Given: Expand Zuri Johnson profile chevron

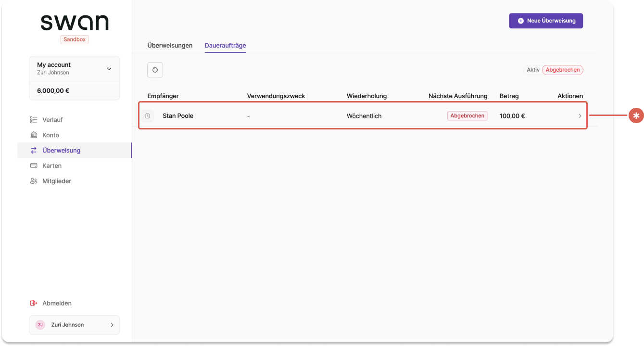Looking at the screenshot, I should pyautogui.click(x=112, y=325).
